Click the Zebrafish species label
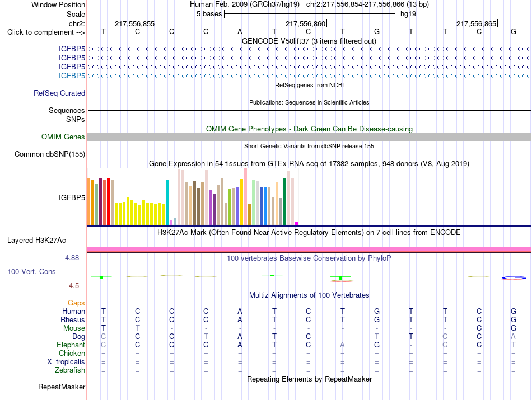Viewport: 532px width, 400px height. [70, 370]
